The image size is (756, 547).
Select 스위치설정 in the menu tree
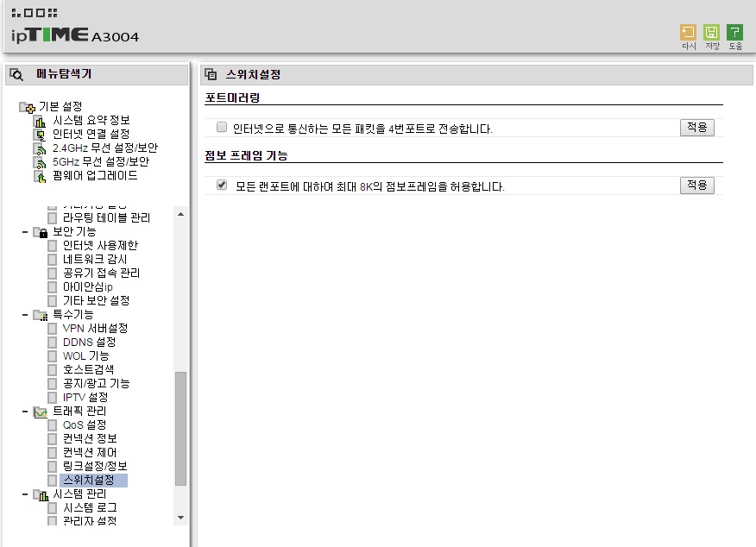(x=93, y=481)
